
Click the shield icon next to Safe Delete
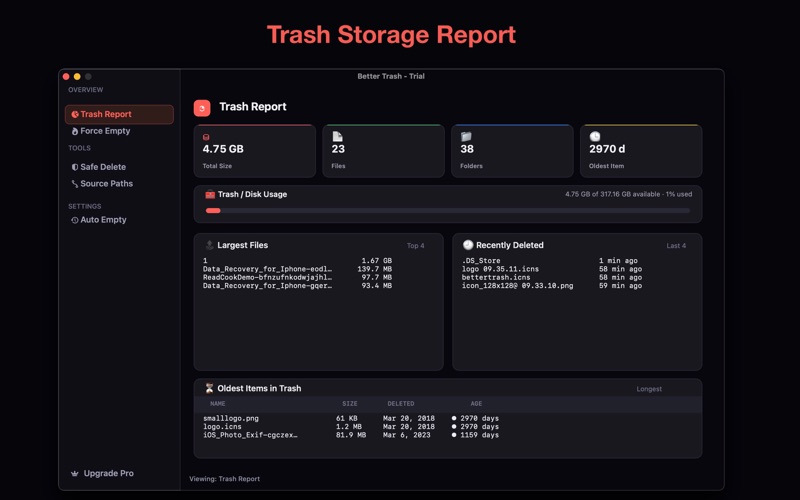point(75,167)
